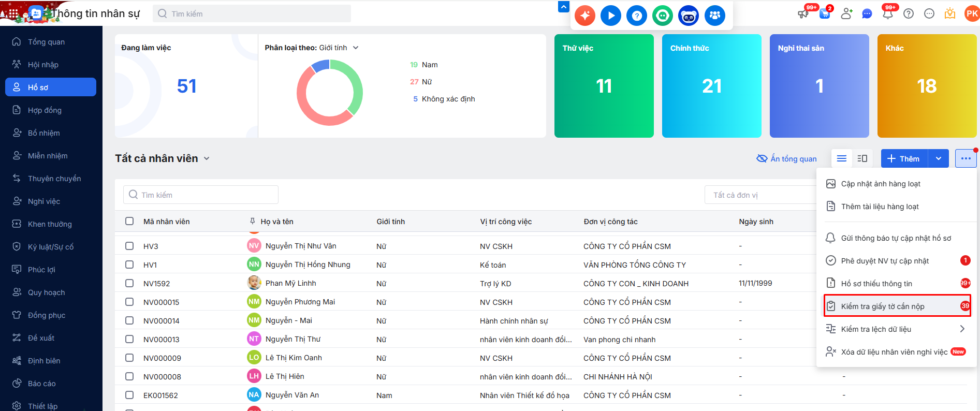
Task: Click the Ẩn tổng quan link
Action: [x=787, y=158]
